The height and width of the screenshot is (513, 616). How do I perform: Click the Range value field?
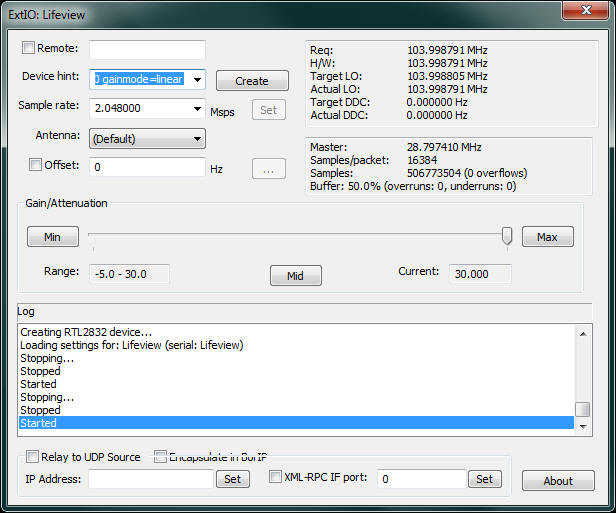(x=130, y=274)
